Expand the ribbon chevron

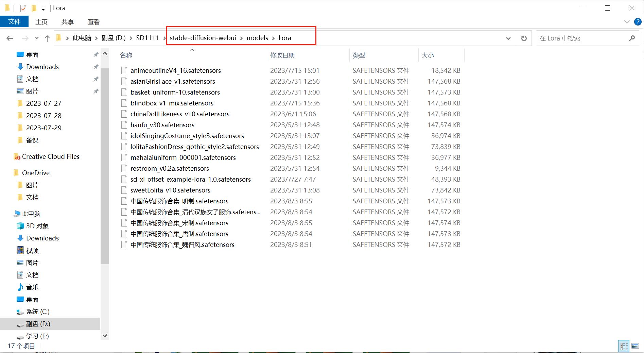(x=627, y=22)
